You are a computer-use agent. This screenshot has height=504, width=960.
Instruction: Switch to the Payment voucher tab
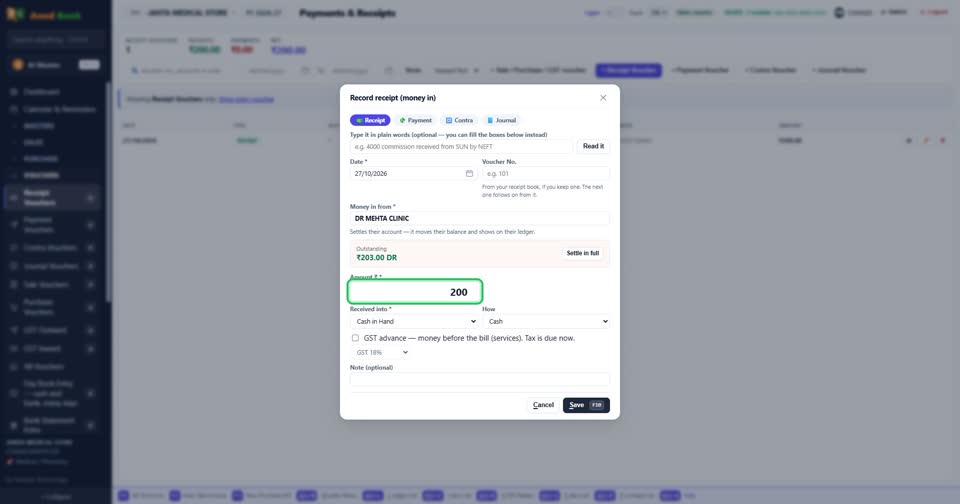416,121
